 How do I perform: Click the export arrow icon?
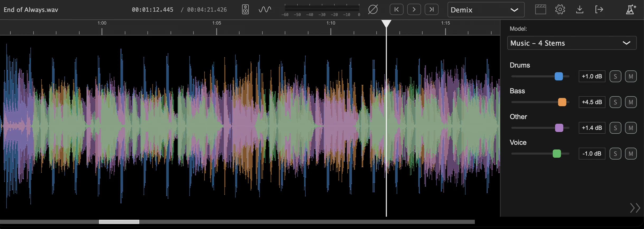click(x=599, y=10)
